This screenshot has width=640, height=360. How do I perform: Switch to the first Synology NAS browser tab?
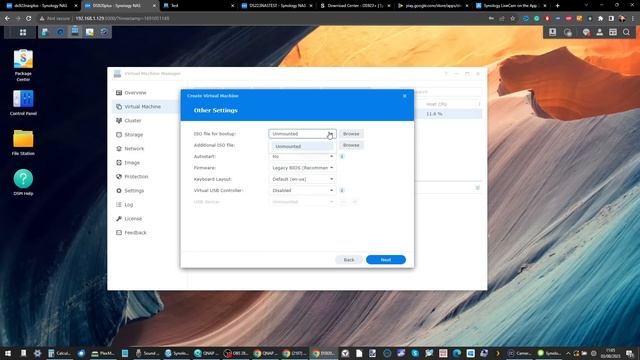coord(41,6)
